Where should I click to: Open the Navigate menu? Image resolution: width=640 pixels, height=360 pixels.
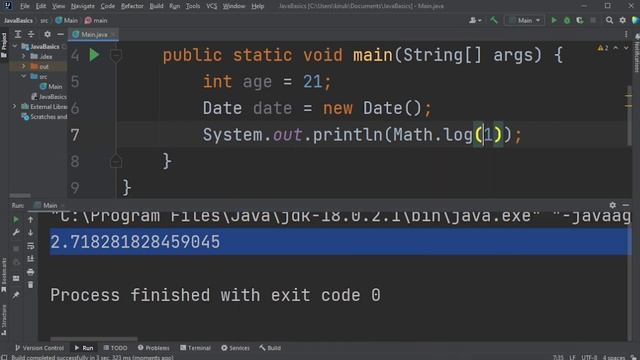(83, 6)
